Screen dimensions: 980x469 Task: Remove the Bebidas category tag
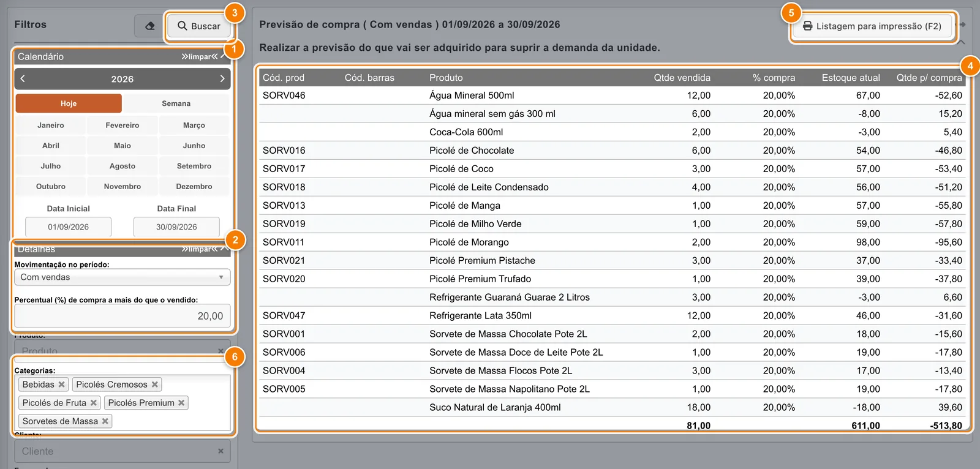tap(61, 385)
